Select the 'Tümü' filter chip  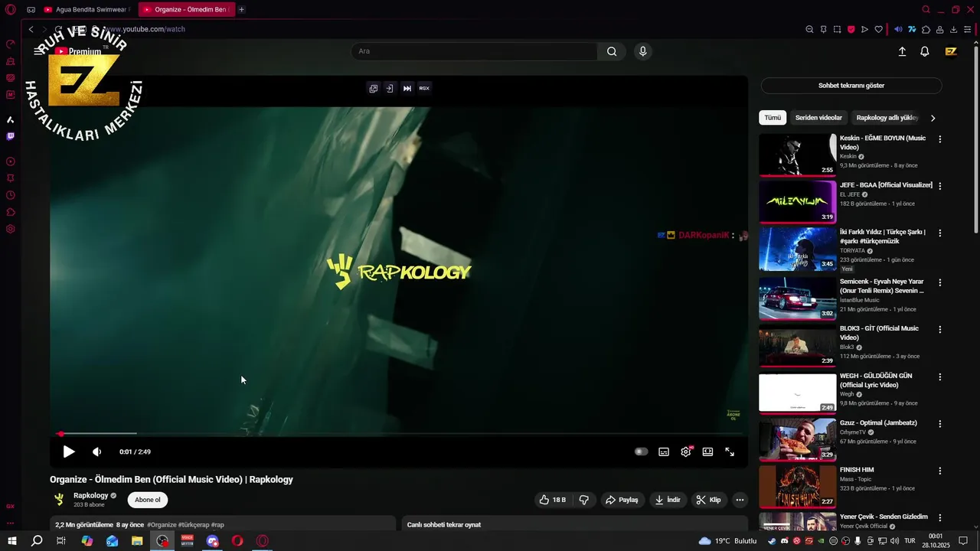[773, 118]
